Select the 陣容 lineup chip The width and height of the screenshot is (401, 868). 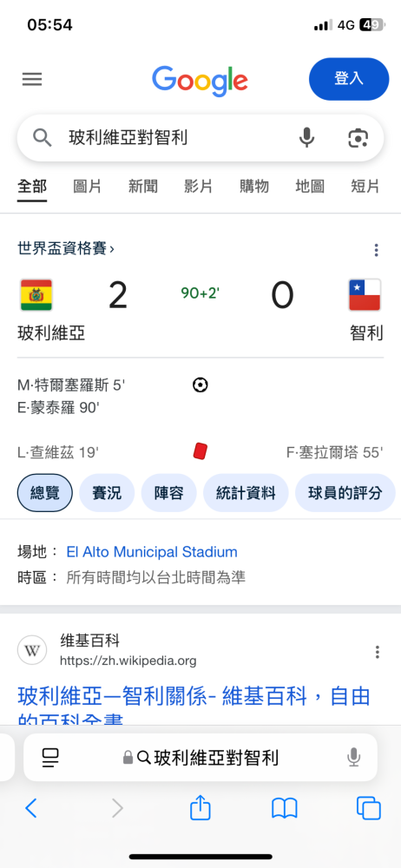(x=168, y=493)
